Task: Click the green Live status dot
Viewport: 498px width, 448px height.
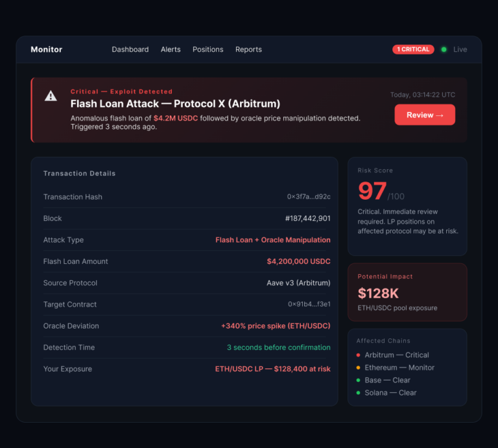Action: (444, 49)
